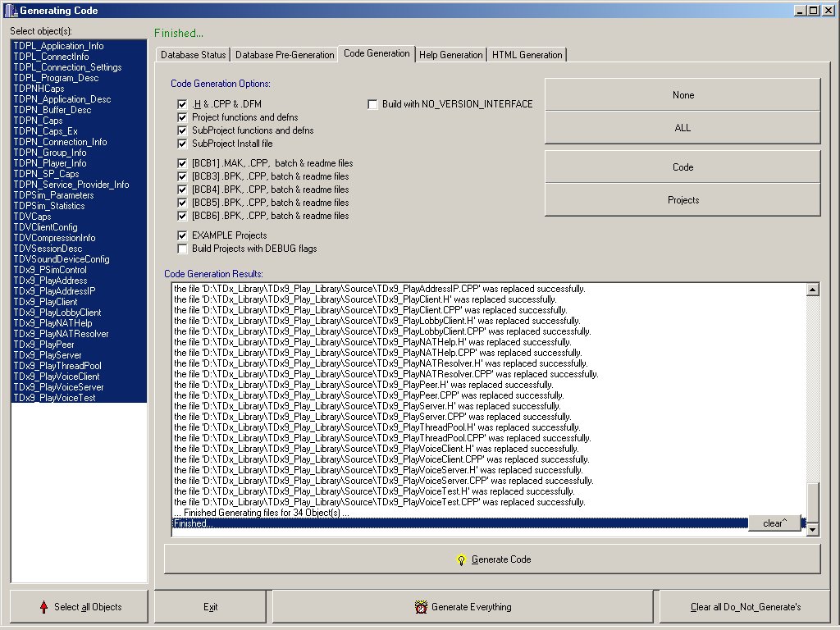Click the Exit button
This screenshot has width=840, height=630.
(x=211, y=607)
